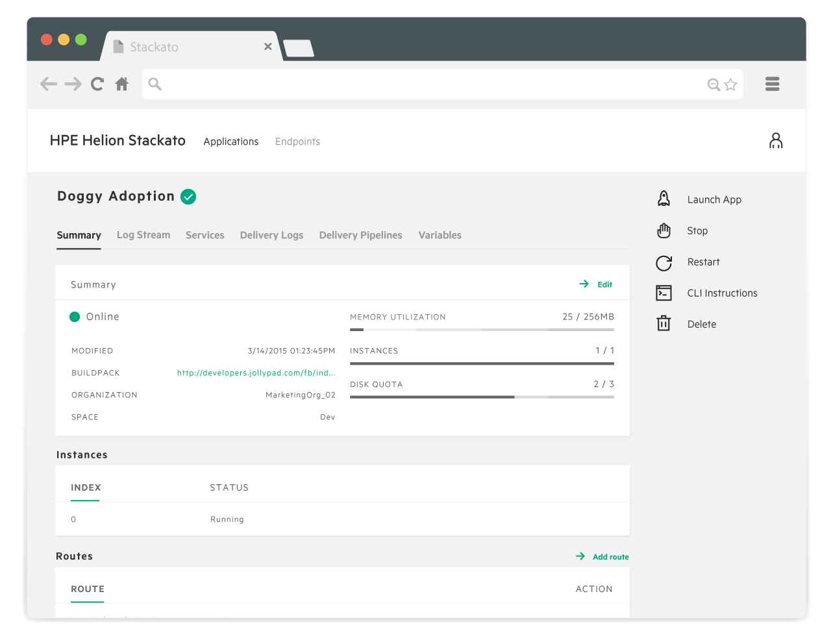Image resolution: width=831 pixels, height=644 pixels.
Task: Click the Restart circular arrow icon
Action: [664, 262]
